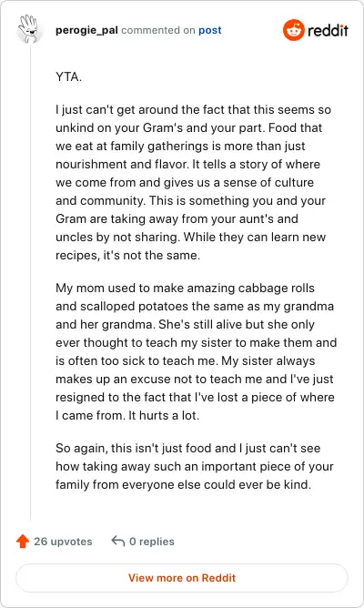
Task: Click the '26 upvotes' count
Action: [x=63, y=542]
